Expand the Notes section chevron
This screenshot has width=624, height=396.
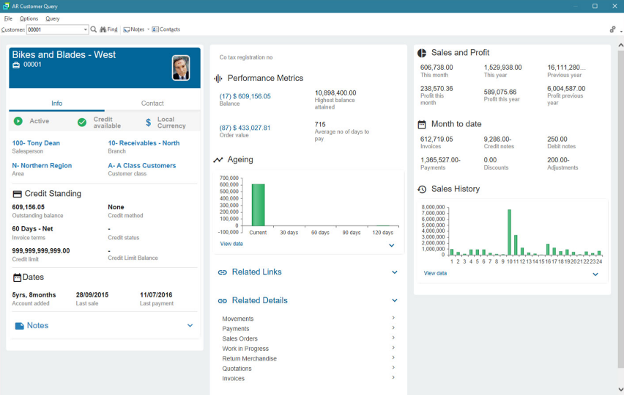click(x=190, y=326)
